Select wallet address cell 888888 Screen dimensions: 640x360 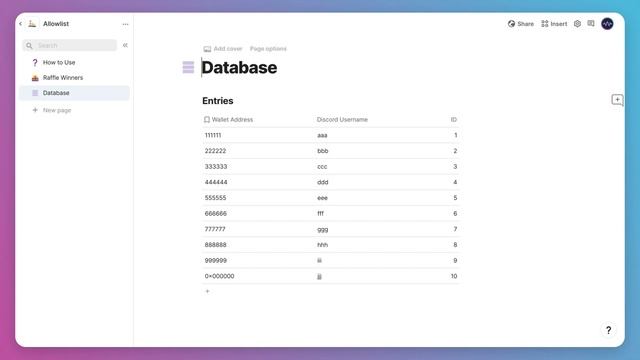pos(215,245)
